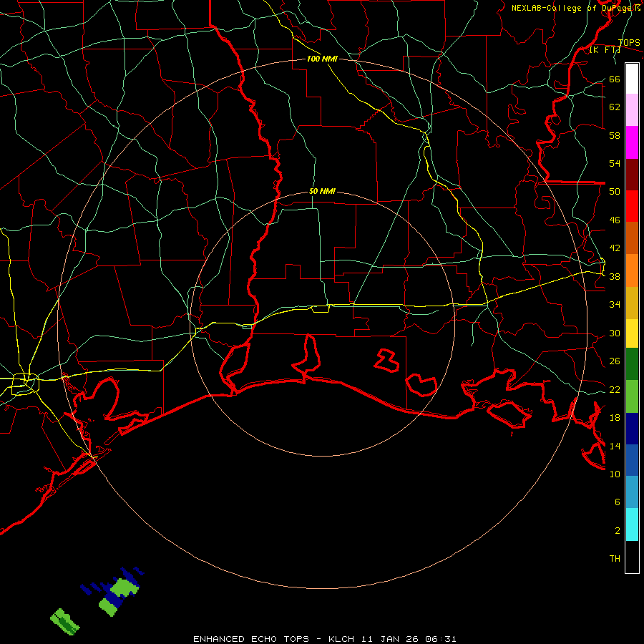Select the dark maroon legend swatch
This screenshot has height=644, width=644.
click(632, 175)
